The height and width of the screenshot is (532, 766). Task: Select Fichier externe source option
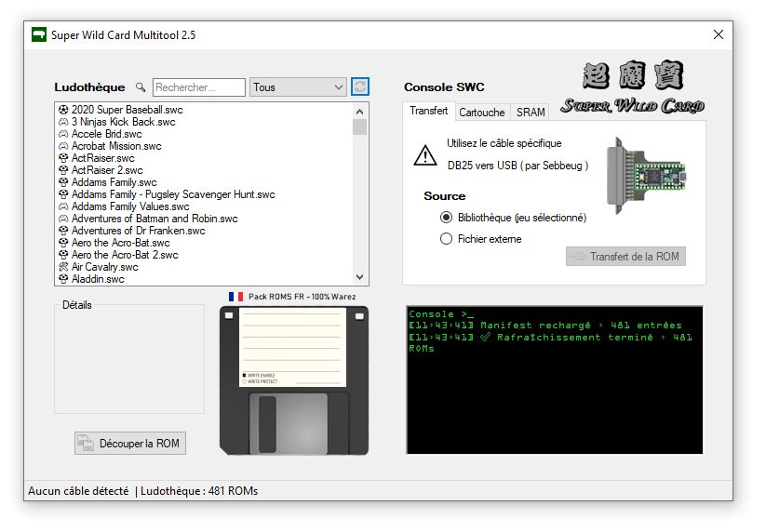480,239
